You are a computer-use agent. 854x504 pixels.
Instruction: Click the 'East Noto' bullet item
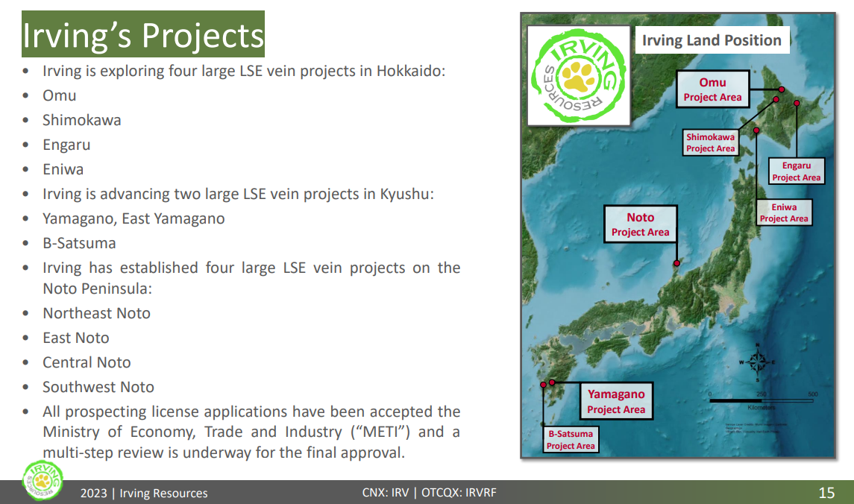tap(76, 338)
